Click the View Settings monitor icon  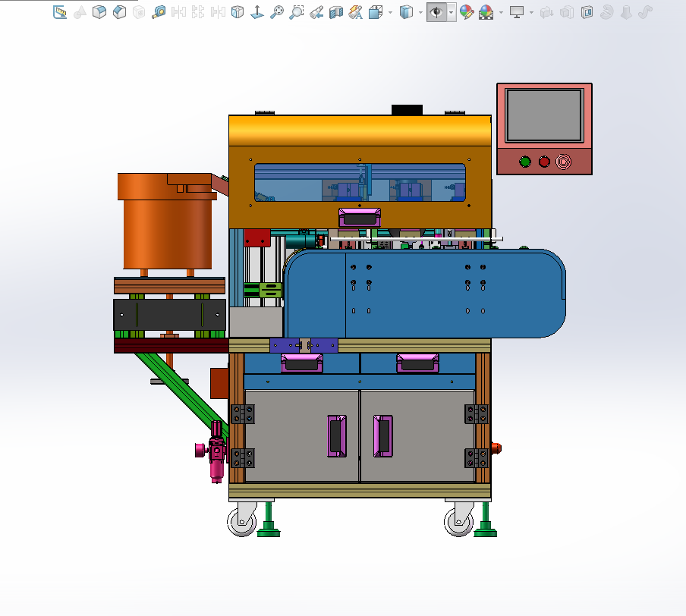pos(517,12)
